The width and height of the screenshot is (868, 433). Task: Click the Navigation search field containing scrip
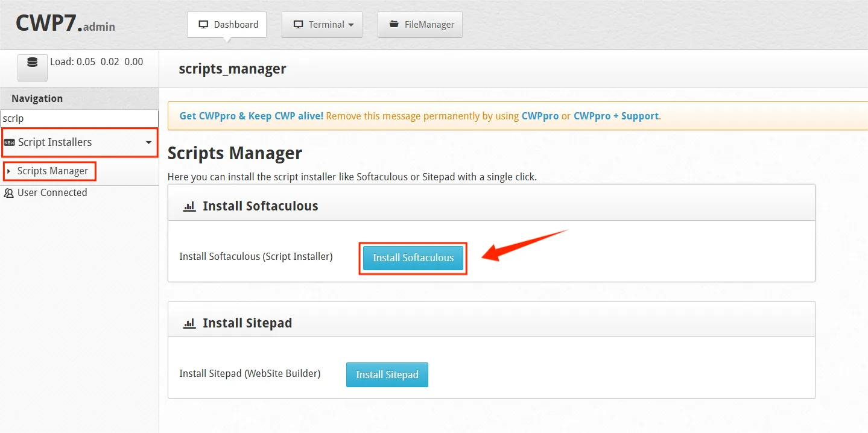pyautogui.click(x=79, y=118)
